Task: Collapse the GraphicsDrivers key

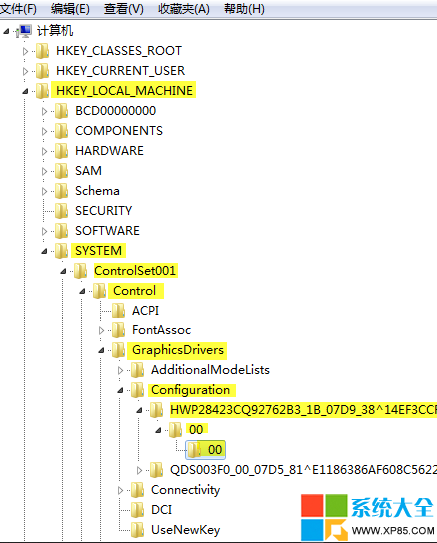Action: tap(101, 350)
